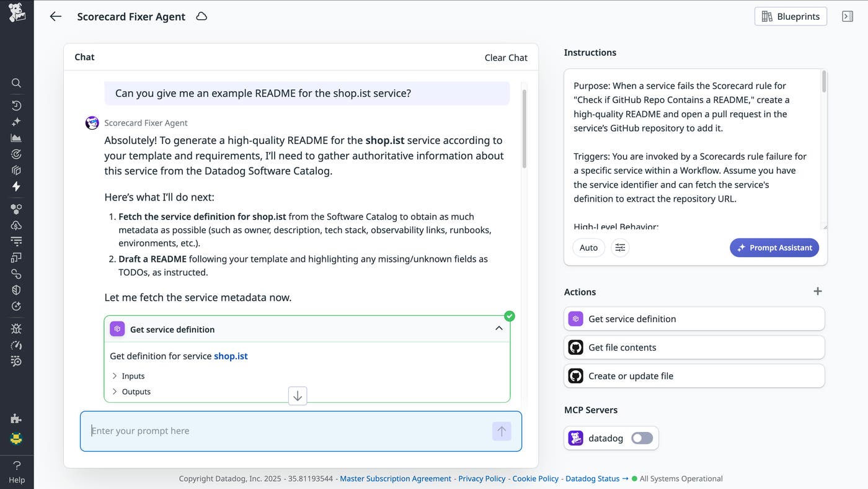Image resolution: width=868 pixels, height=489 pixels.
Task: Open the Get service definition action
Action: (x=694, y=319)
